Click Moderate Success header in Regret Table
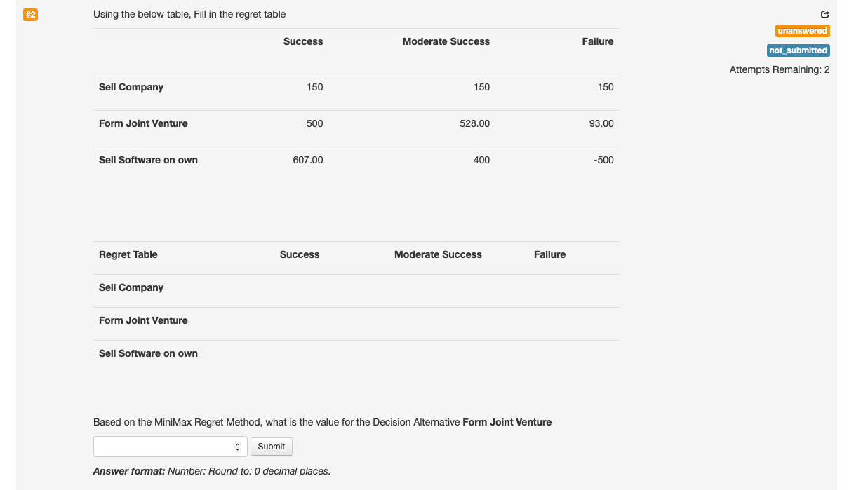This screenshot has height=490, width=868. (438, 254)
